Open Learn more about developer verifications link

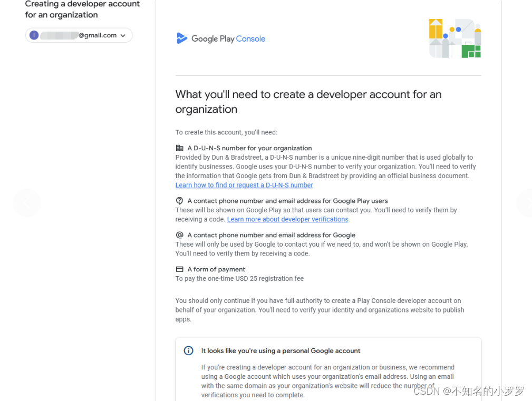point(288,219)
